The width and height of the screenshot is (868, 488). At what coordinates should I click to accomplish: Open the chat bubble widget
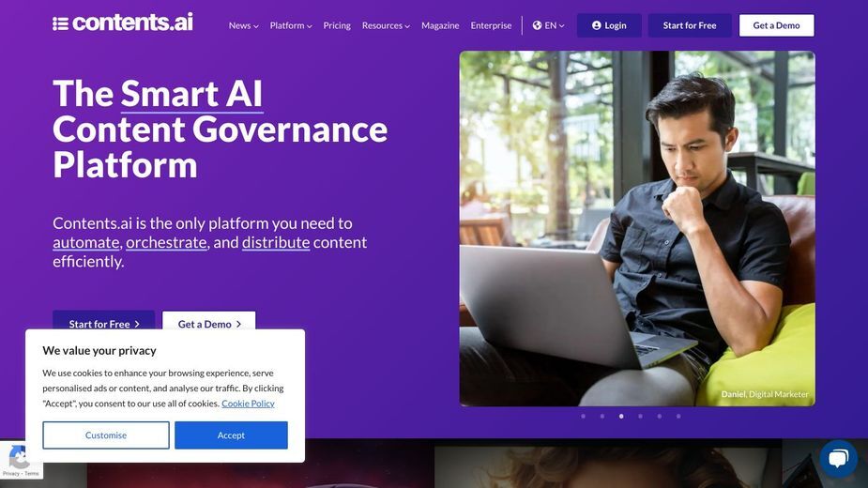click(838, 459)
